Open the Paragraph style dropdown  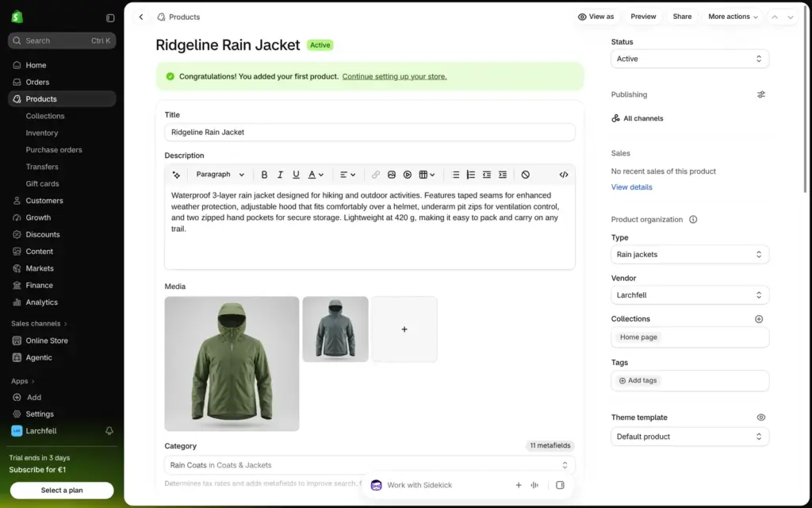tap(220, 175)
